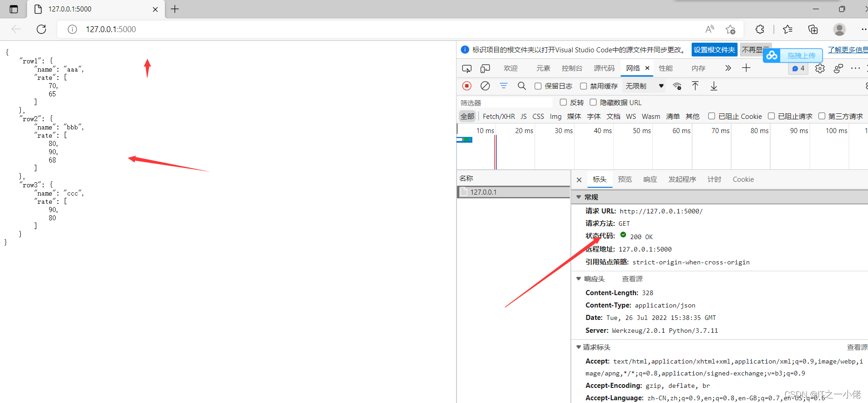
Task: Toggle device emulation icon
Action: [485, 68]
